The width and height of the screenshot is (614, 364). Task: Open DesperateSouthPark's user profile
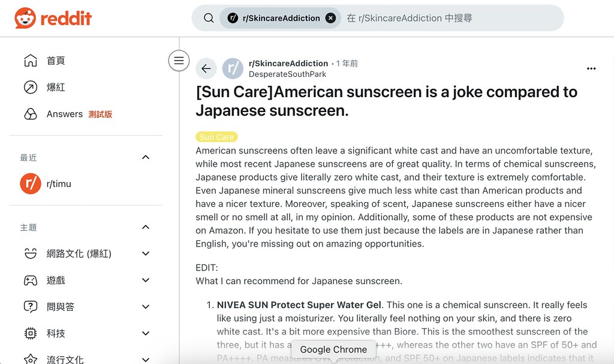click(287, 74)
